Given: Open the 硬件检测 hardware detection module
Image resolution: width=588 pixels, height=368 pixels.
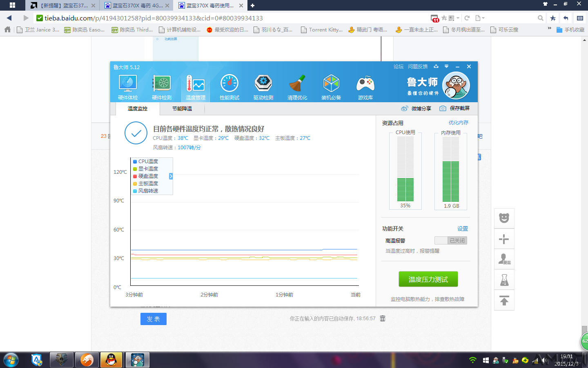Looking at the screenshot, I should click(162, 87).
